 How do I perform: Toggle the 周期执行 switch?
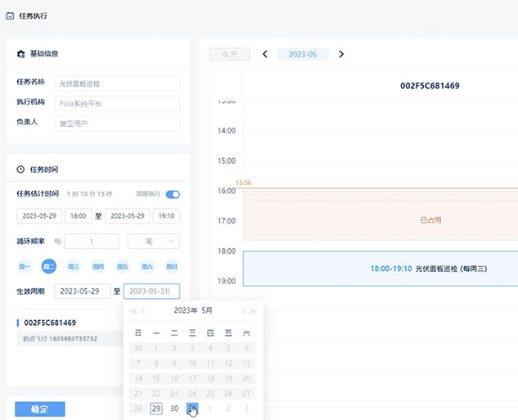point(173,194)
